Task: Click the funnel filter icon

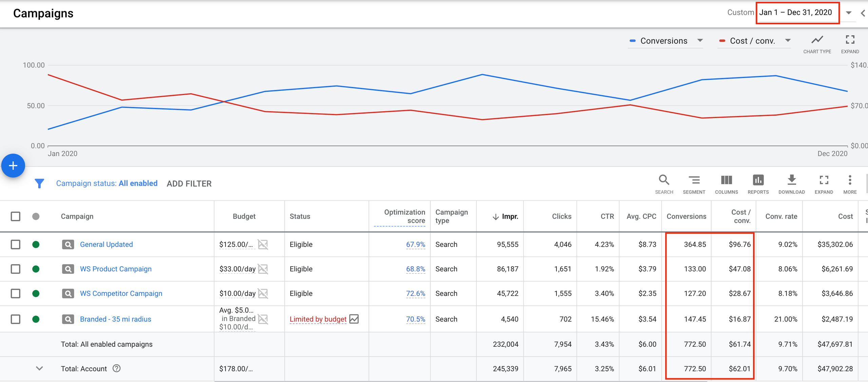Action: [x=39, y=184]
